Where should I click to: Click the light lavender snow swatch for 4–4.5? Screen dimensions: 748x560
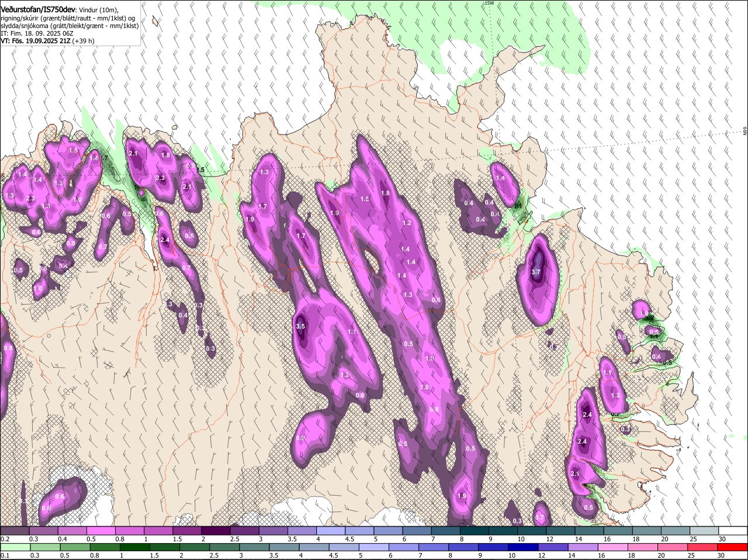click(330, 531)
